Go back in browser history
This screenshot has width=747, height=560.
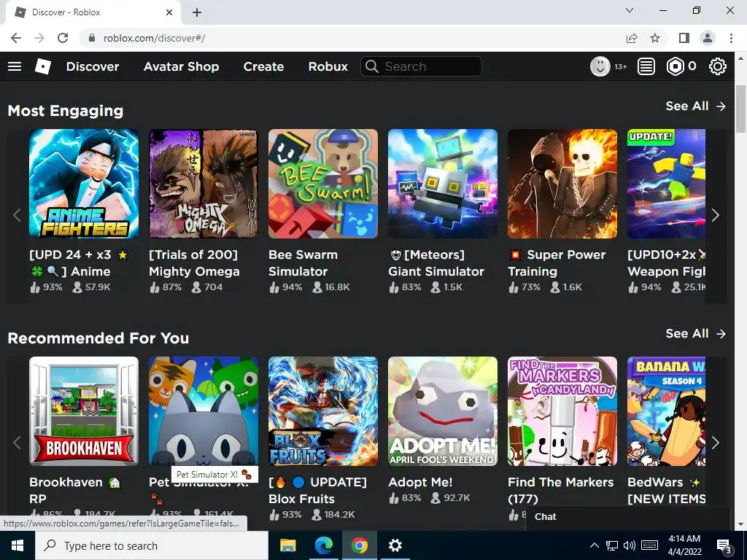16,38
